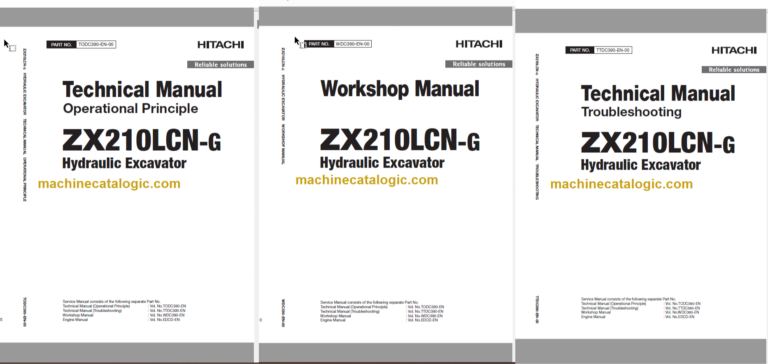Click Hydraulic Excavator on the Operational Principle cover
The image size is (768, 364).
tap(124, 163)
